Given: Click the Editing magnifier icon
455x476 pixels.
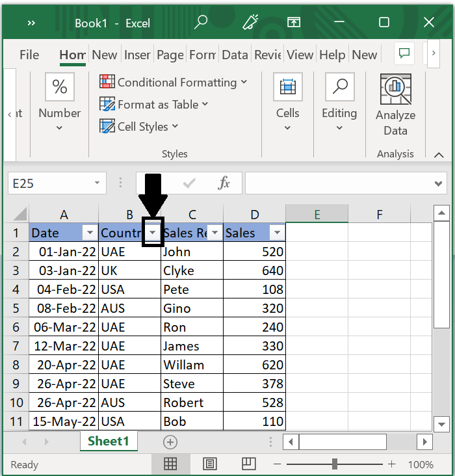Looking at the screenshot, I should click(x=340, y=86).
